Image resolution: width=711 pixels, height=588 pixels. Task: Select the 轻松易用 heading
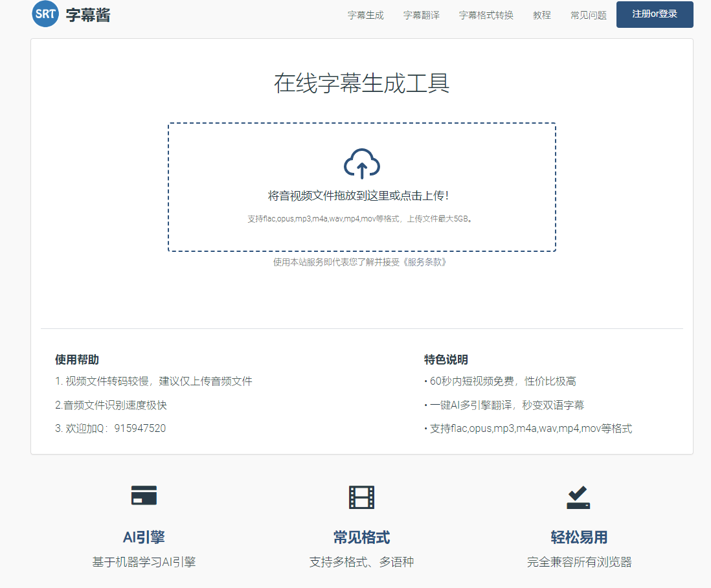[578, 537]
